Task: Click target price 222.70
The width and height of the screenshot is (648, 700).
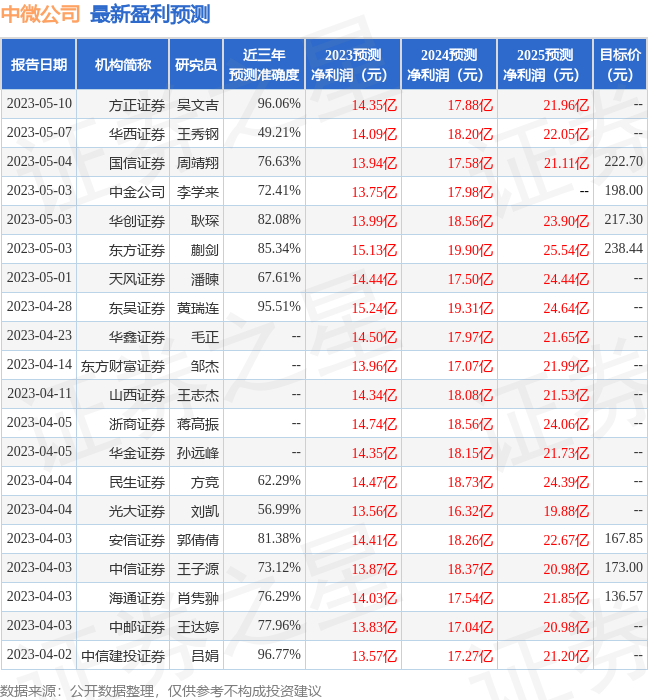Action: (x=623, y=162)
